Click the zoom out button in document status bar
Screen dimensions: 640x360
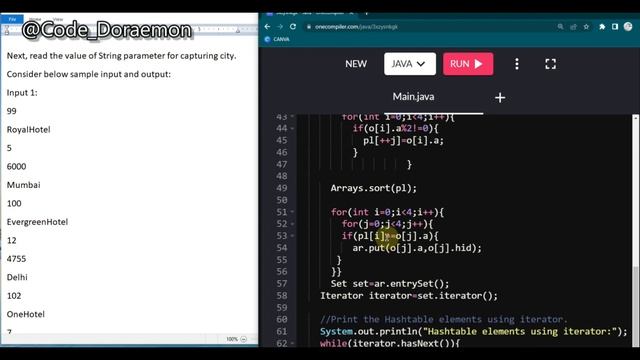[244, 339]
